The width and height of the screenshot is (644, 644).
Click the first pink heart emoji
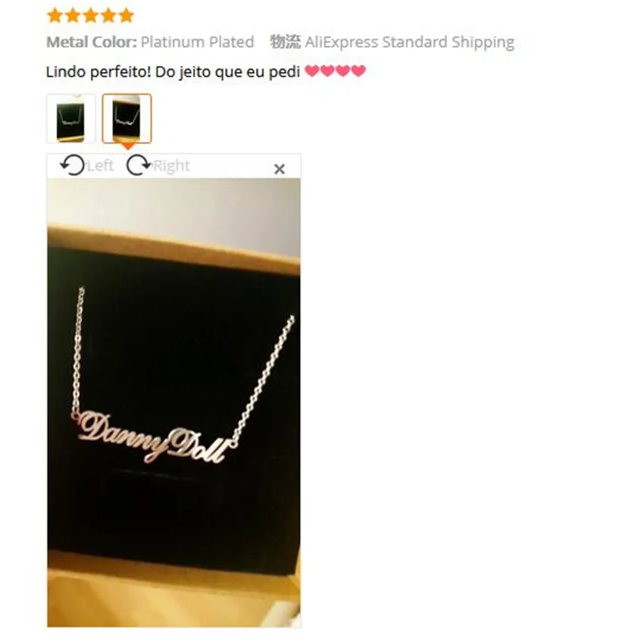coord(311,71)
